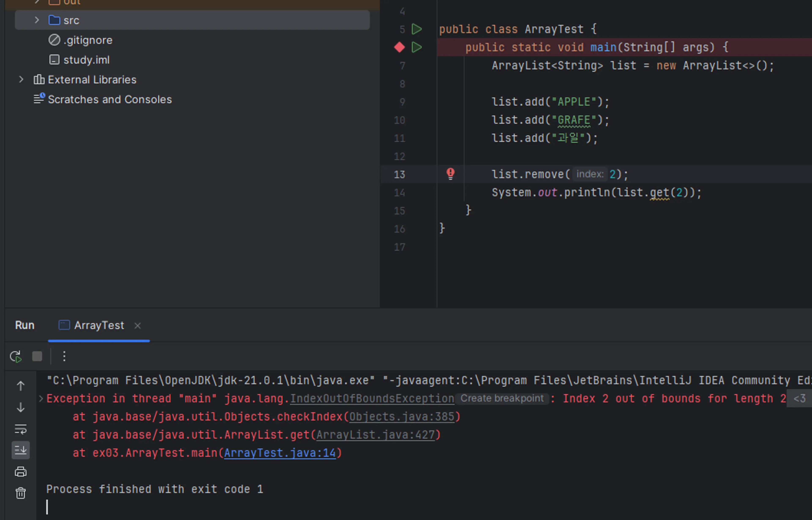This screenshot has height=520, width=812.
Task: Open the IndexOutOfBoundsException link
Action: pos(372,399)
